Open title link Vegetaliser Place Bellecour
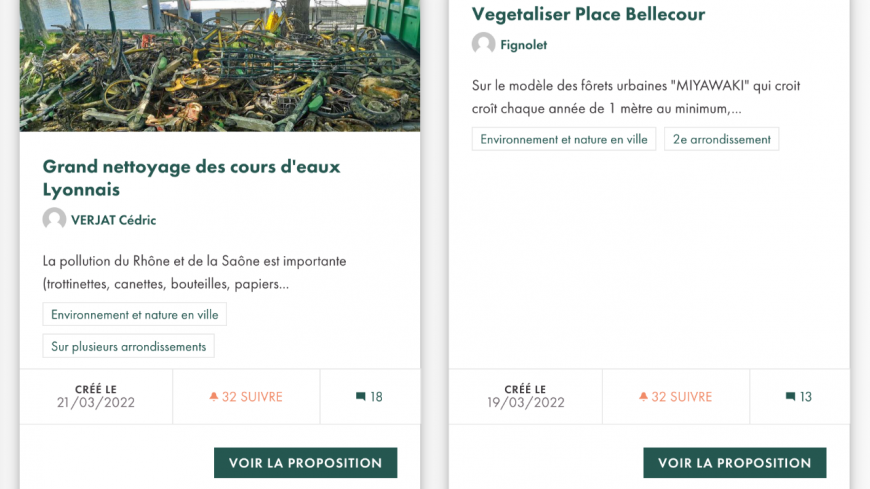This screenshot has width=870, height=489. pyautogui.click(x=588, y=14)
